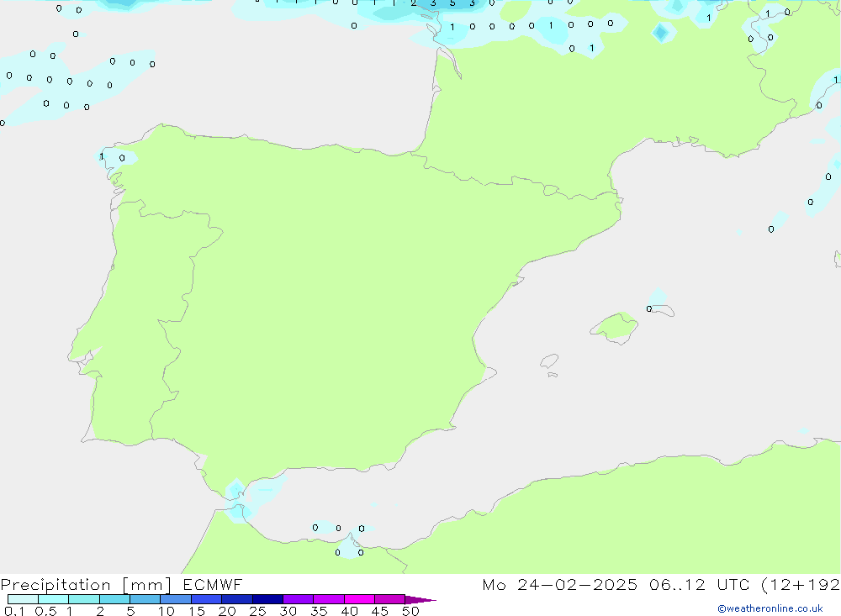
Task: Click the "(12+192" forecast offset text
Action: click(801, 585)
